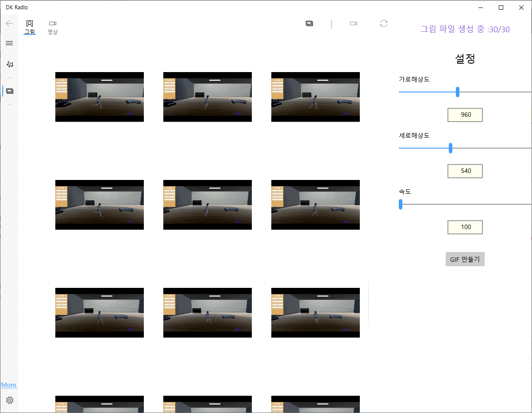This screenshot has height=413, width=532.
Task: Open the music note sidebar section
Action: (x=10, y=64)
